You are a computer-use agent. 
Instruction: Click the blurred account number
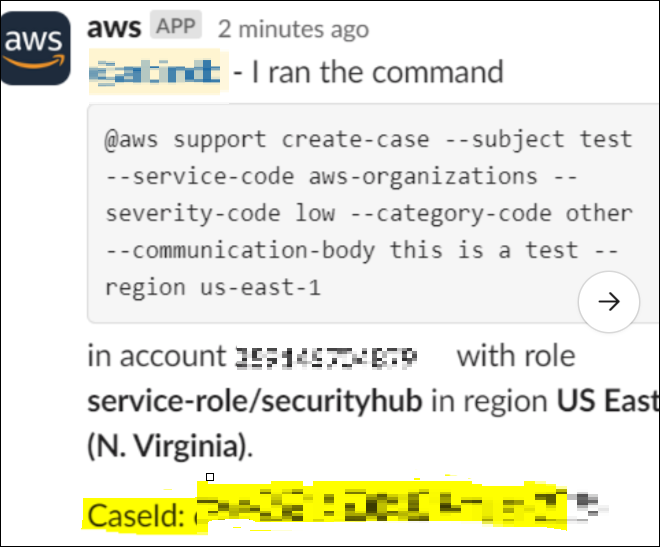326,358
